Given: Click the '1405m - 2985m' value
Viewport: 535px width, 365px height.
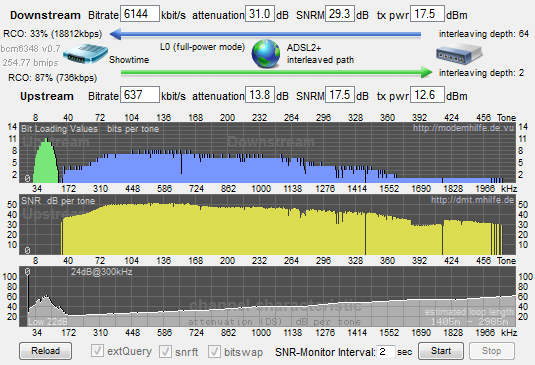Looking at the screenshot, I should (469, 322).
